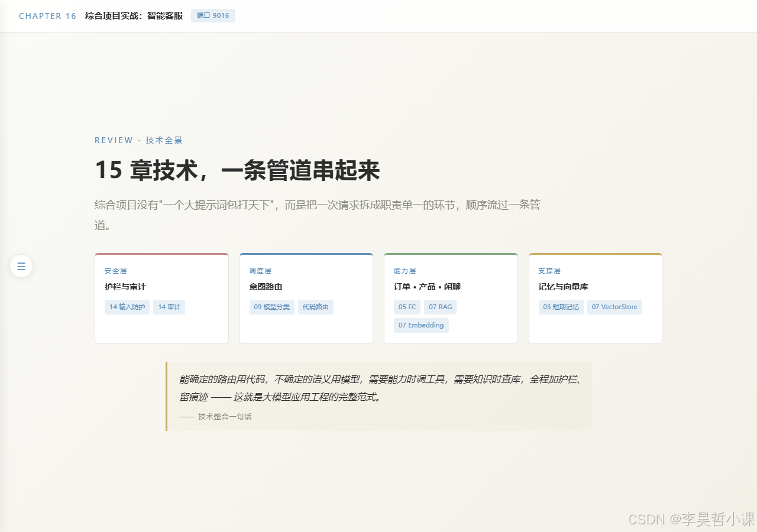Select the 07 Embedding tag
This screenshot has height=532, width=757.
click(421, 325)
